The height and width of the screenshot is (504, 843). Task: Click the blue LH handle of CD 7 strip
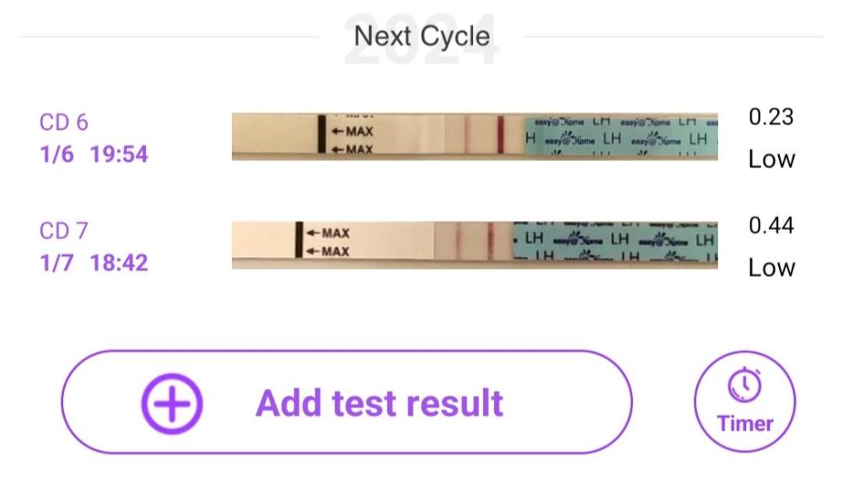615,244
